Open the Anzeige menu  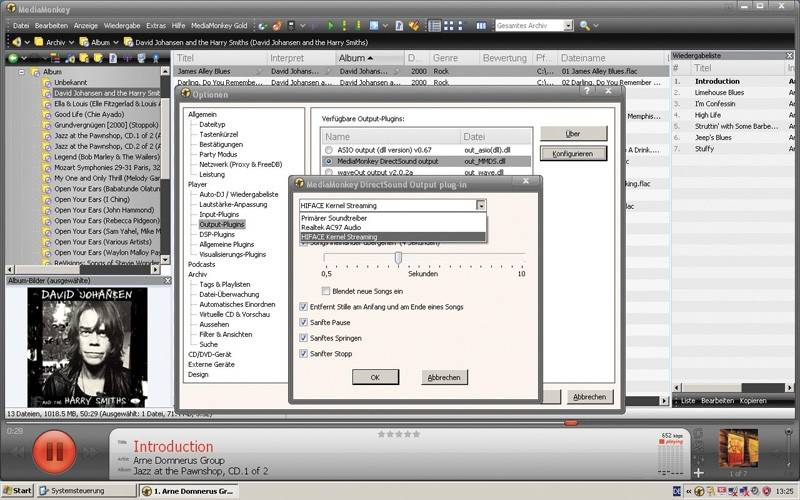pyautogui.click(x=85, y=26)
